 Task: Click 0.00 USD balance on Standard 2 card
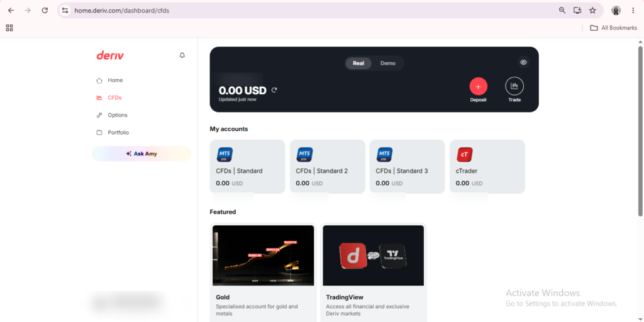[309, 183]
